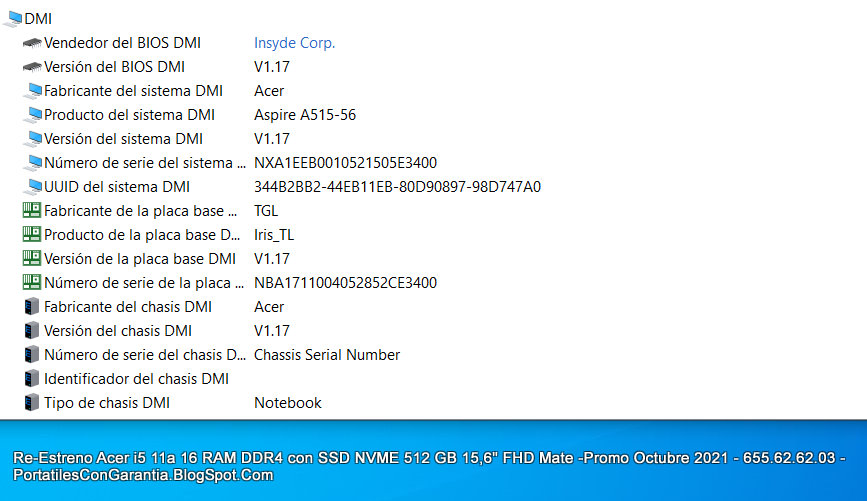Viewport: 867px width, 501px height.
Task: Select the Número de serie del chasis label
Action: [145, 355]
